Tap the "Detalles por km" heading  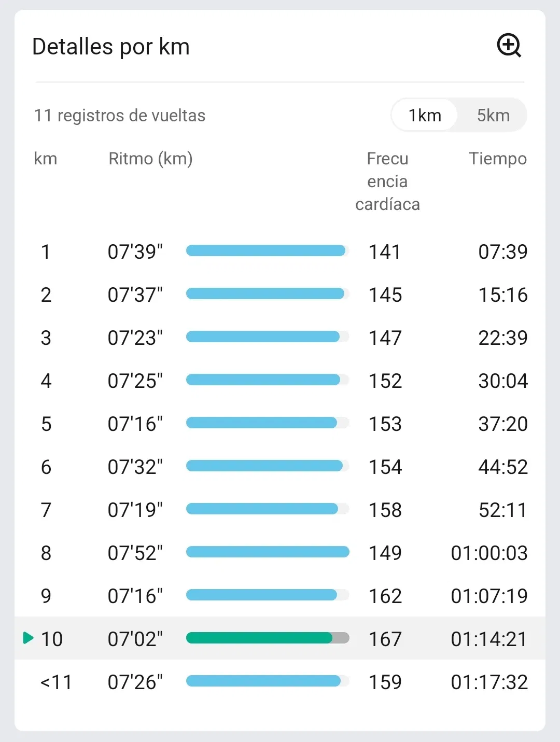(x=111, y=47)
